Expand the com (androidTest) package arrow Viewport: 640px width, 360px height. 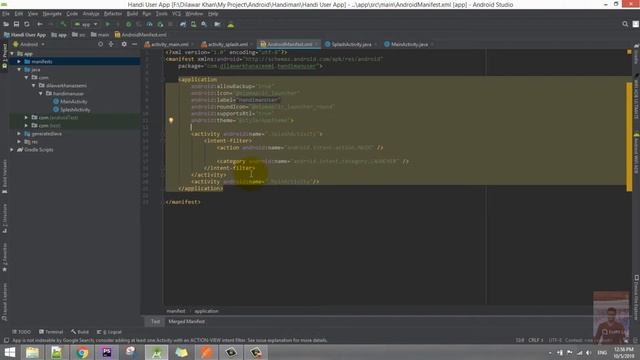click(26, 118)
